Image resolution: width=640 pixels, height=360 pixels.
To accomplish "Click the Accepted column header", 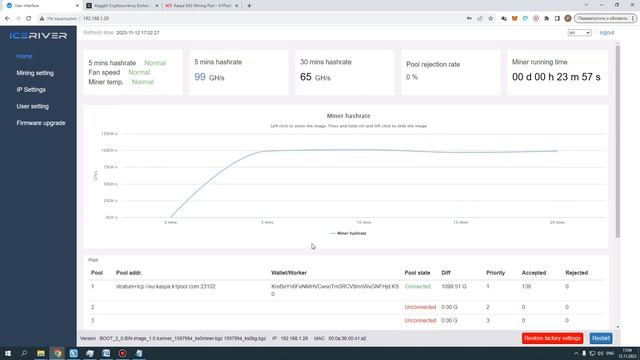I will 533,273.
